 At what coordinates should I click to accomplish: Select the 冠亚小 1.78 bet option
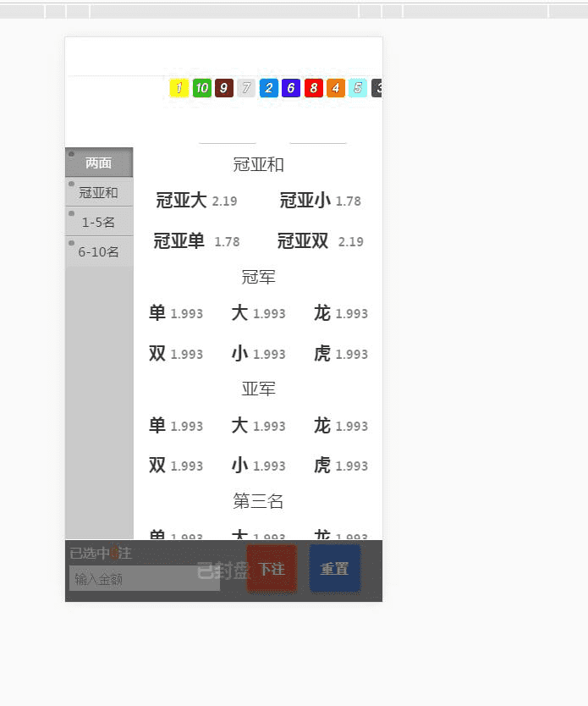[x=321, y=201]
